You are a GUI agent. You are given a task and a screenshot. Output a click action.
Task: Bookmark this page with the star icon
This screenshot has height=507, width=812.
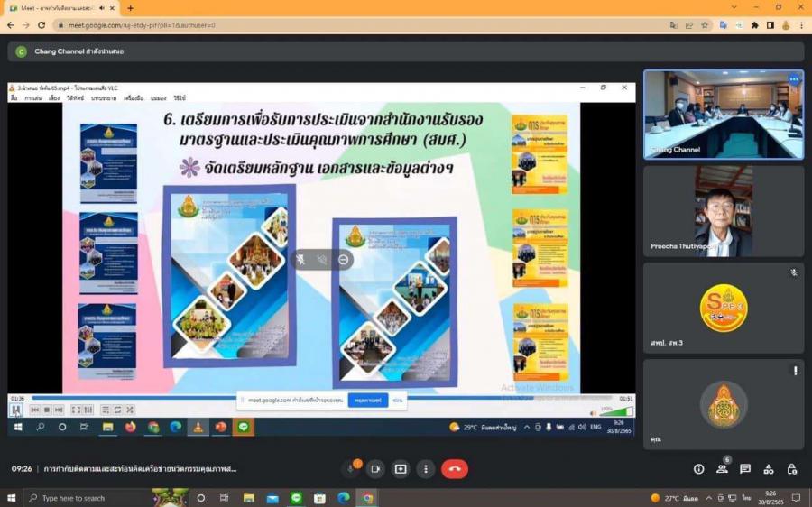click(704, 25)
